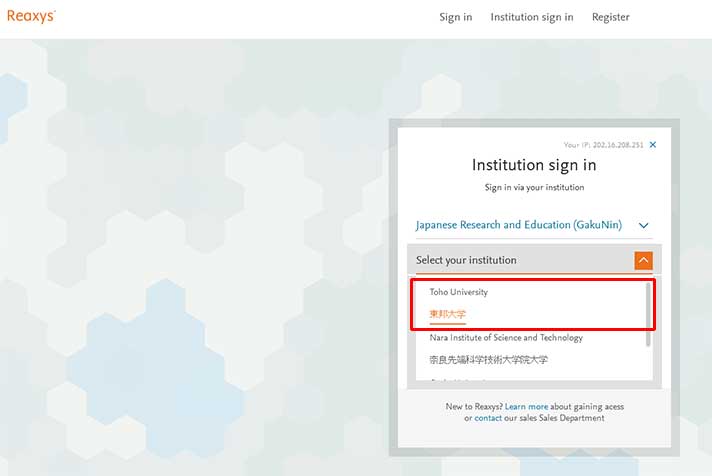Image resolution: width=712 pixels, height=476 pixels.
Task: Collapse the Select your institution list
Action: coord(643,260)
